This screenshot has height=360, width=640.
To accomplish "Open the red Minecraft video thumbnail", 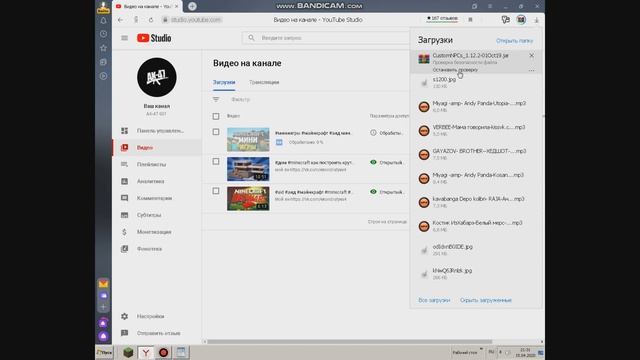I will click(248, 198).
